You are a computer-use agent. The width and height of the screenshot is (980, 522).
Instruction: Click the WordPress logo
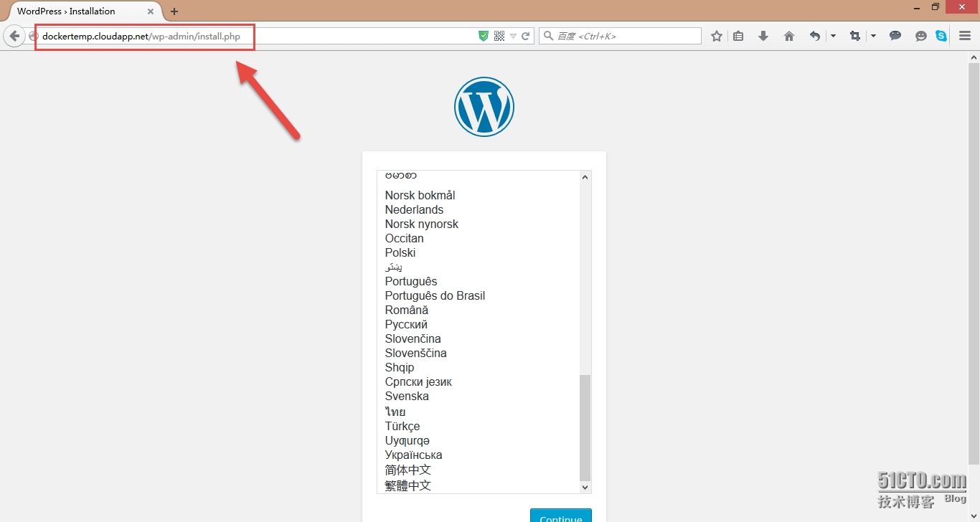484,107
